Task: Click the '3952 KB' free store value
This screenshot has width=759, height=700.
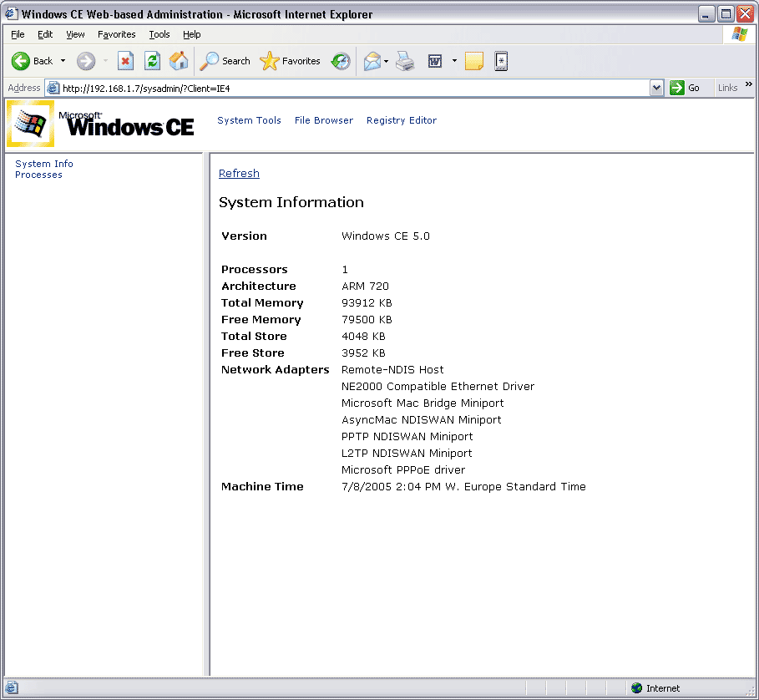Action: click(363, 353)
